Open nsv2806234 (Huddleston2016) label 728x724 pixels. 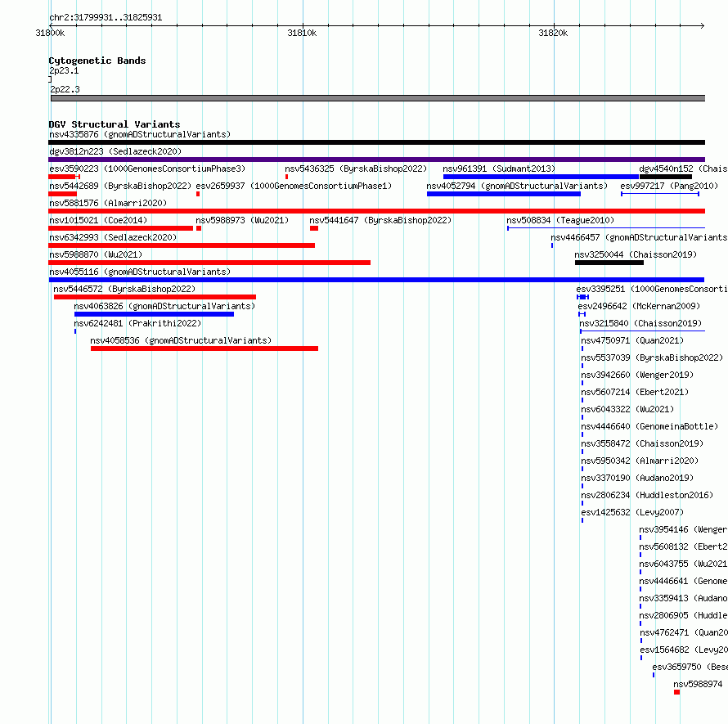(647, 496)
